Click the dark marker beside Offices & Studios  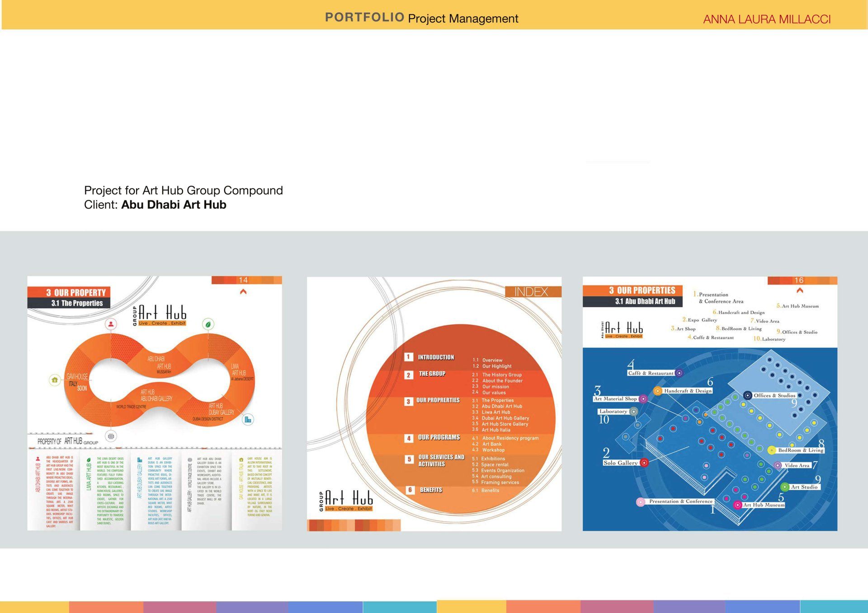tap(748, 395)
